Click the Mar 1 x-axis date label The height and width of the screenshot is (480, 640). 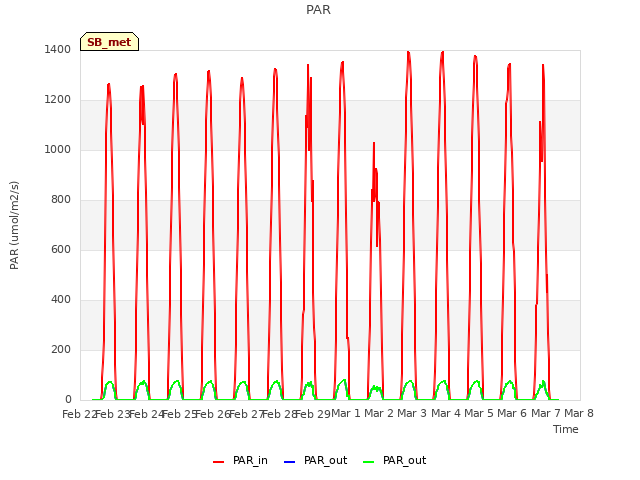click(x=346, y=413)
